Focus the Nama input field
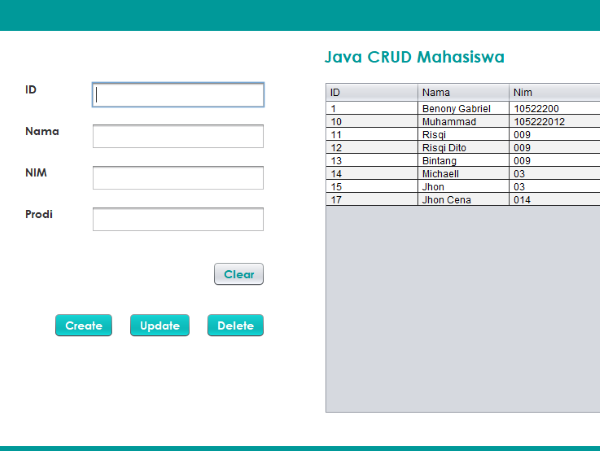600x451 pixels. pos(178,136)
